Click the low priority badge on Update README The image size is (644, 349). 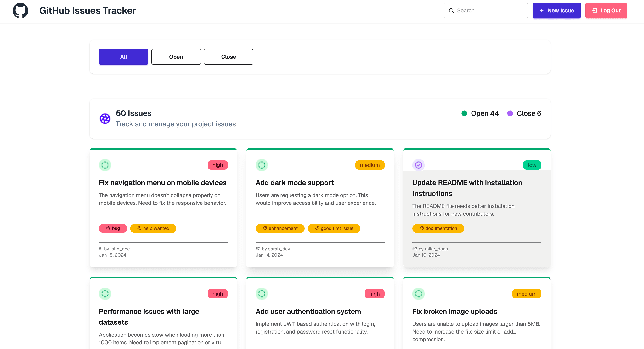click(x=532, y=165)
